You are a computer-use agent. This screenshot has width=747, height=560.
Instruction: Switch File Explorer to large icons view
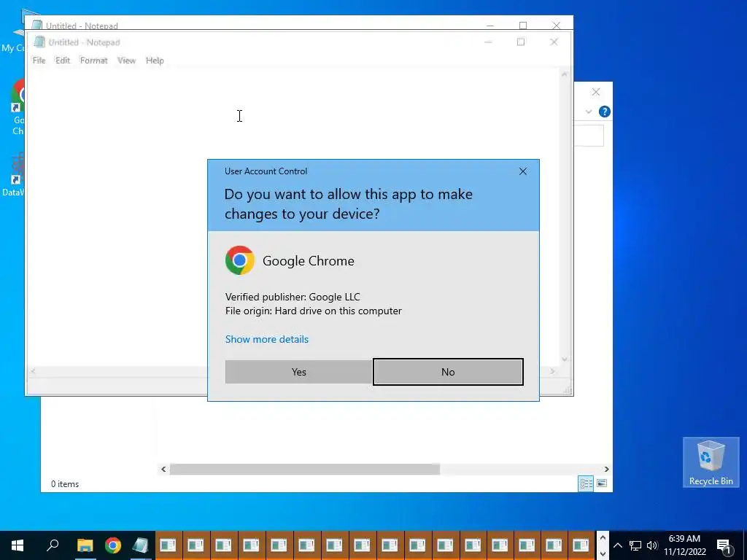[x=602, y=483]
